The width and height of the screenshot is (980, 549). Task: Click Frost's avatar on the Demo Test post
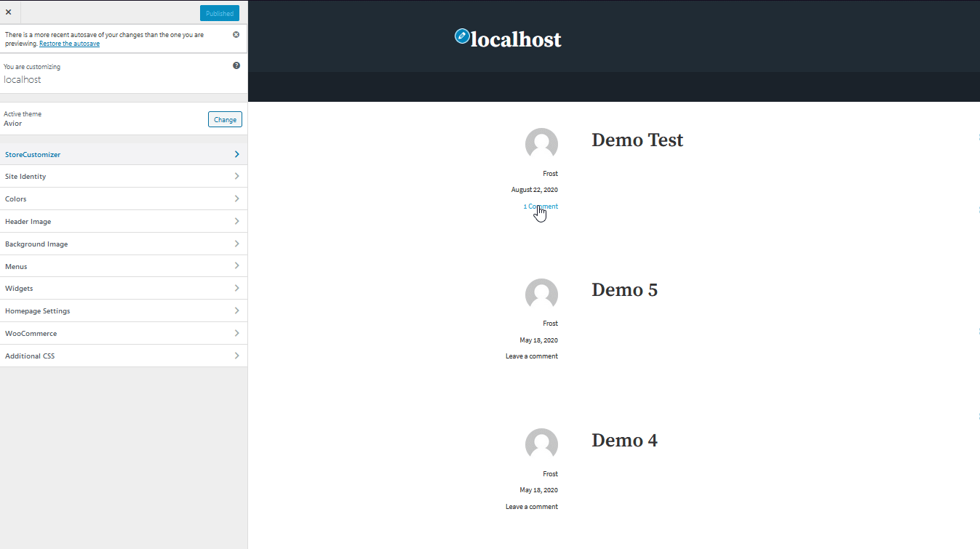point(541,144)
